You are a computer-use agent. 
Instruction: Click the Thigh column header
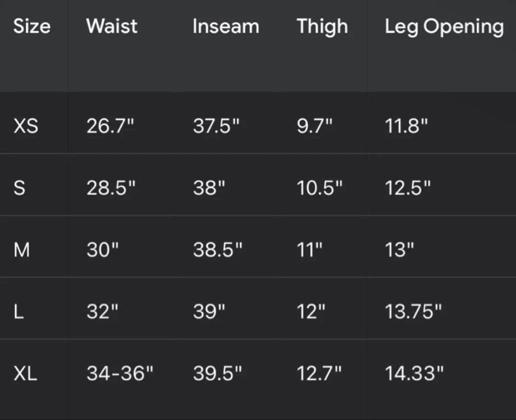click(322, 27)
